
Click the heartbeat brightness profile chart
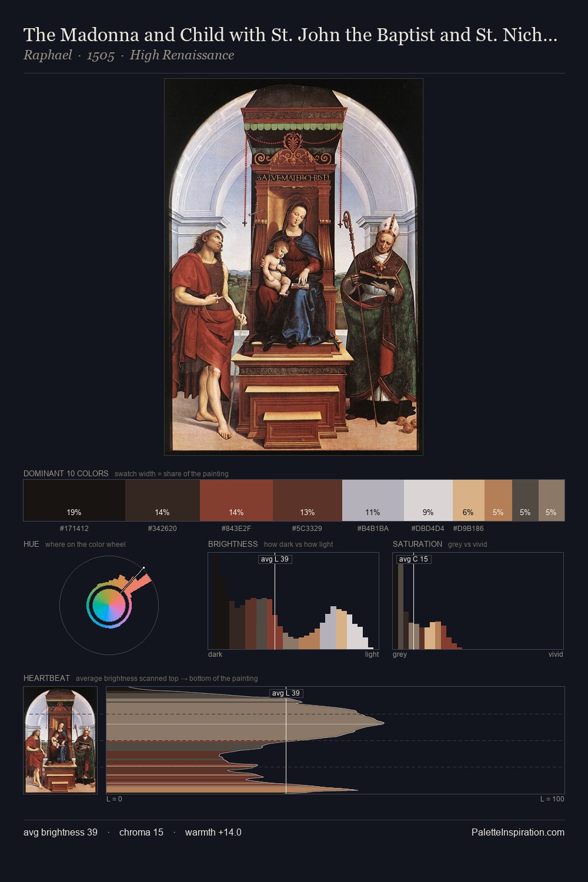(x=335, y=740)
